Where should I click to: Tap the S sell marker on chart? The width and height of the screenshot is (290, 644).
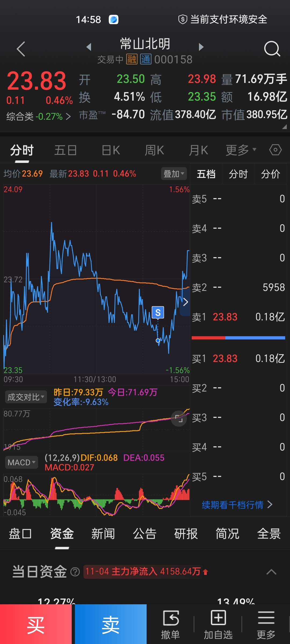pos(158,312)
